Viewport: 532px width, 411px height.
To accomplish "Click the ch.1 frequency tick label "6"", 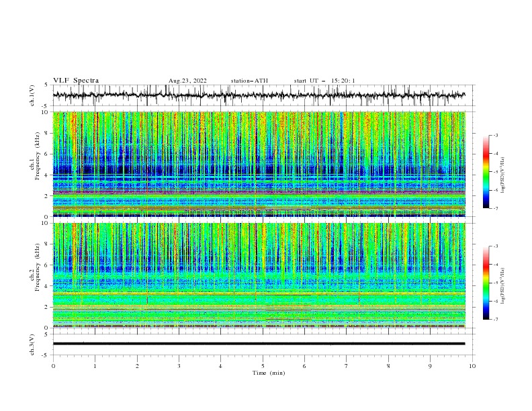I will [48, 154].
